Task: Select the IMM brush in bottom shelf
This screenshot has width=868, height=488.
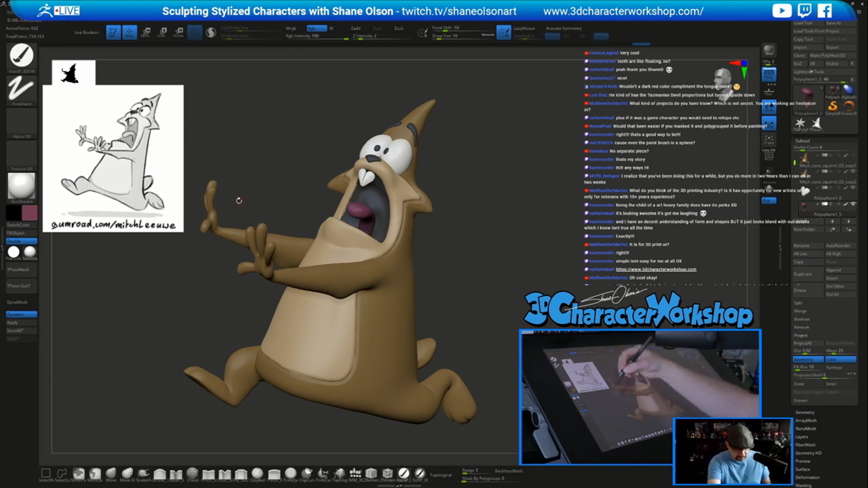Action: pos(355,474)
